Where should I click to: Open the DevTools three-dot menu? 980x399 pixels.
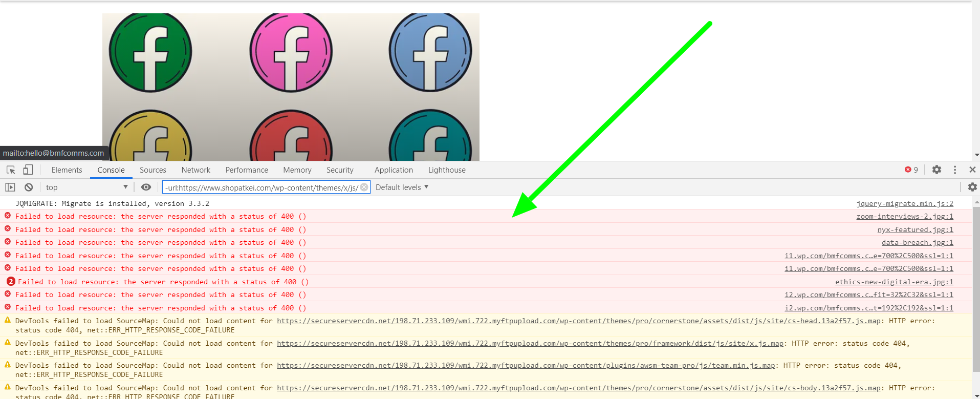tap(955, 170)
